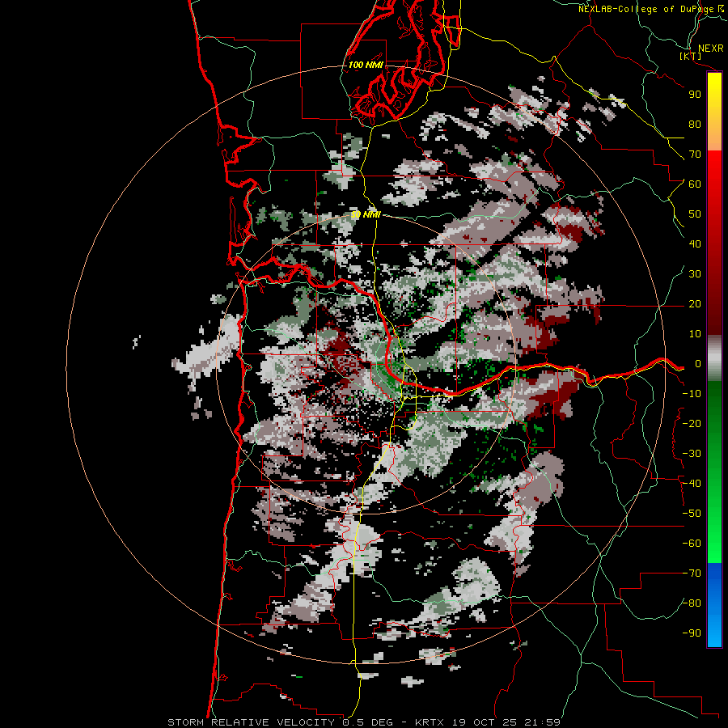Click the -60 scale value
The image size is (728, 728).
(692, 544)
